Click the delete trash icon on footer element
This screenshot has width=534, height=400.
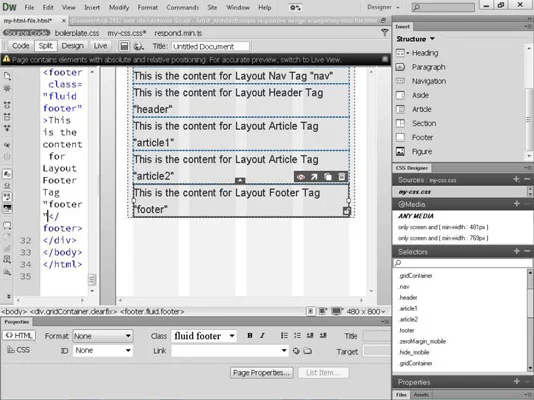click(341, 177)
